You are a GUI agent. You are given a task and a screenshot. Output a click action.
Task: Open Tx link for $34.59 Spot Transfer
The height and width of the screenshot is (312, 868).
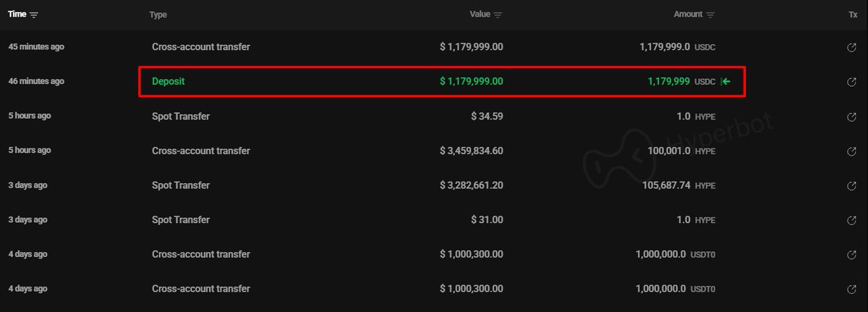pos(851,117)
